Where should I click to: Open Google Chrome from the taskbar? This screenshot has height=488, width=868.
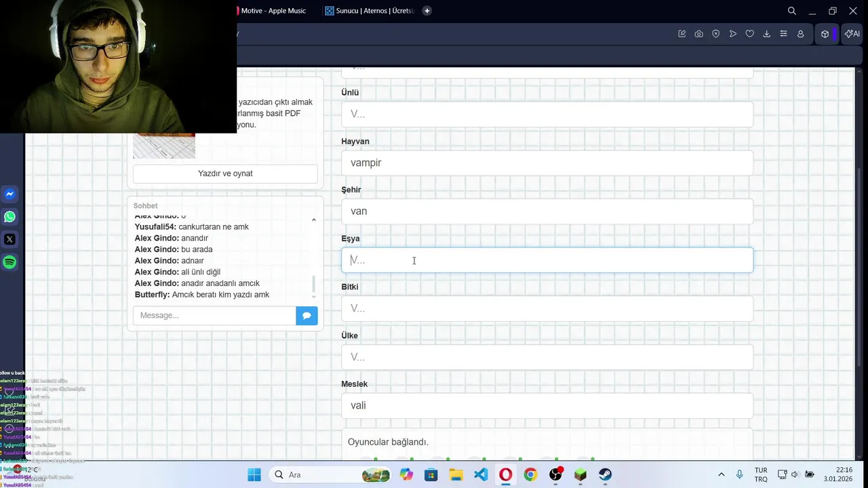pyautogui.click(x=530, y=475)
